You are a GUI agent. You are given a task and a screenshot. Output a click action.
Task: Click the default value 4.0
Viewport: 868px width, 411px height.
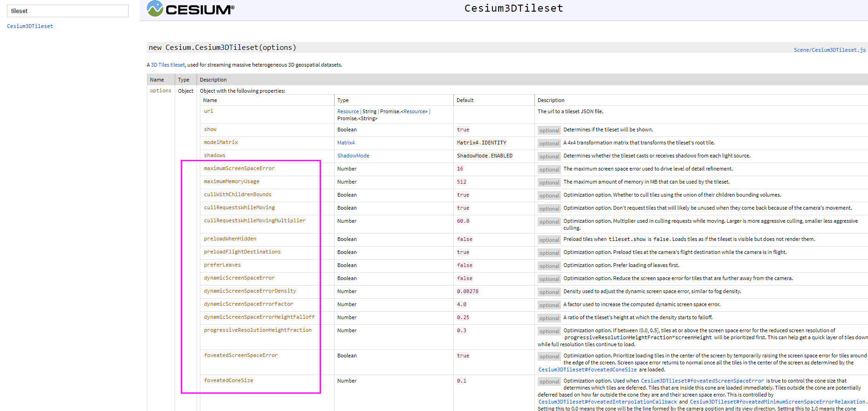pyautogui.click(x=461, y=304)
